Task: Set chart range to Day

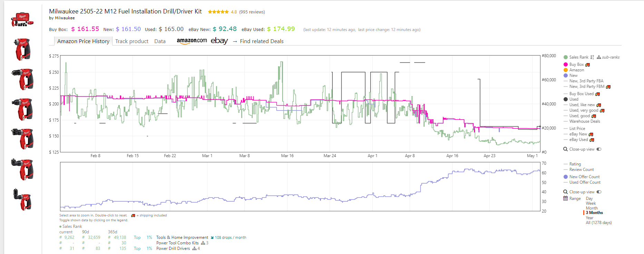Action: (x=589, y=199)
